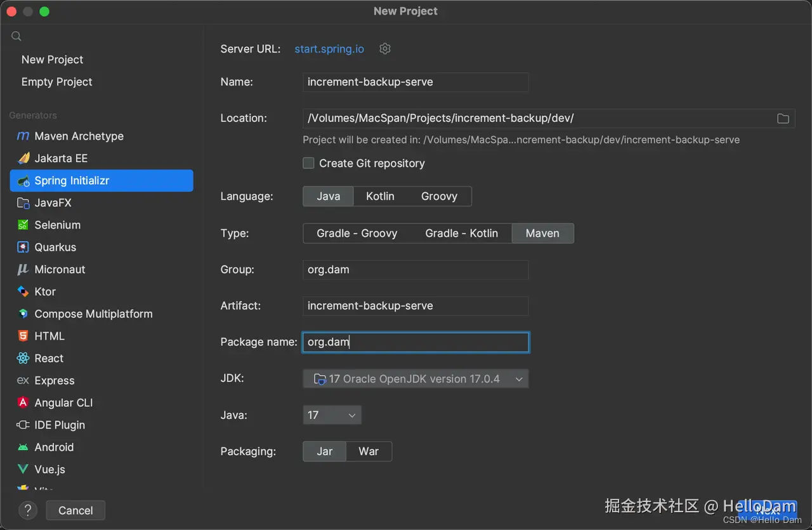Click the React atom icon
Screen dimensions: 812x530
(23, 358)
